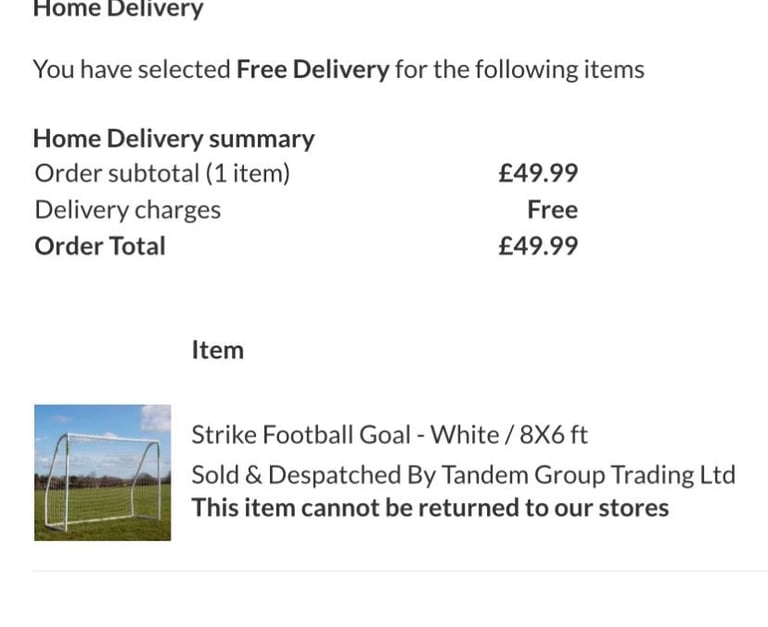The image size is (768, 627).
Task: Select the Item column header
Action: 217,350
